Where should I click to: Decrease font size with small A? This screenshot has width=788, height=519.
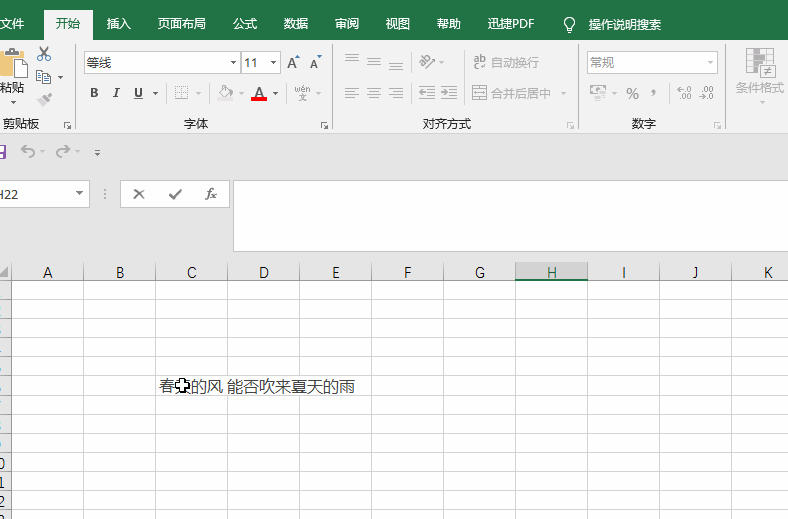coord(316,63)
